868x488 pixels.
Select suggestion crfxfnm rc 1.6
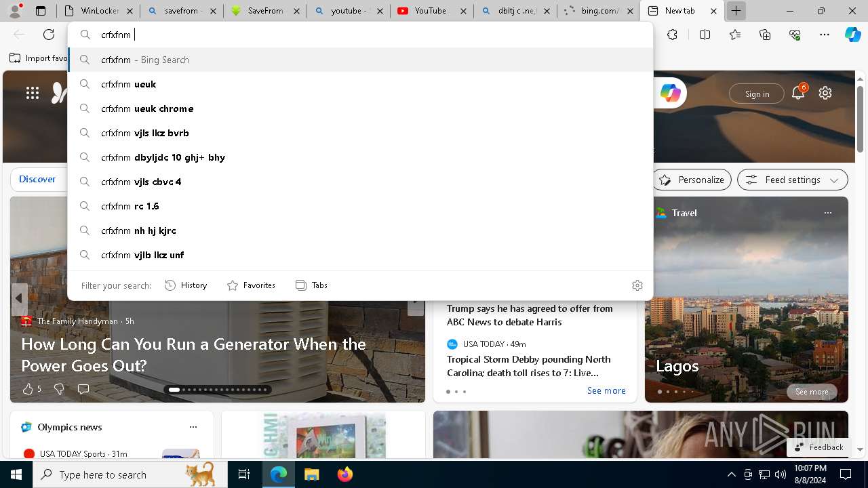click(360, 206)
